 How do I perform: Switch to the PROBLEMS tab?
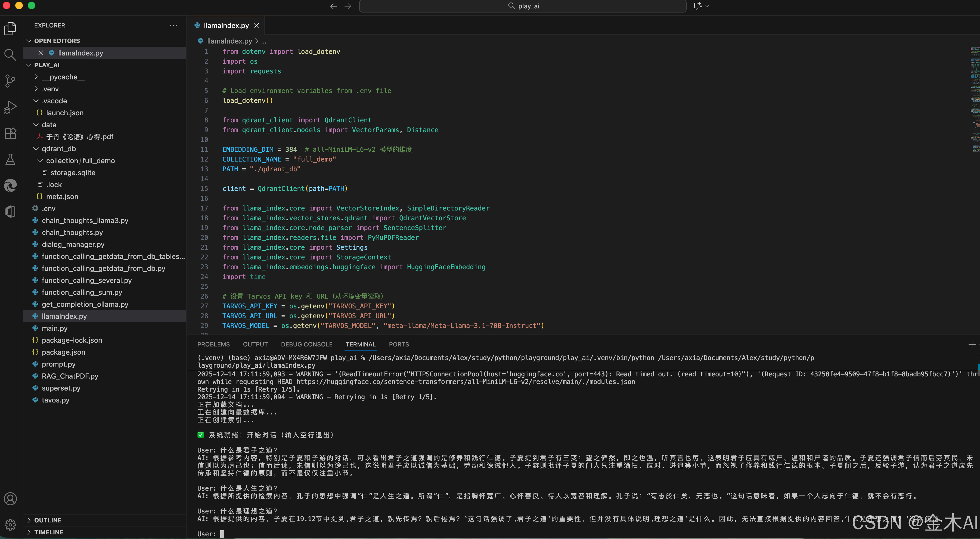[x=213, y=344]
